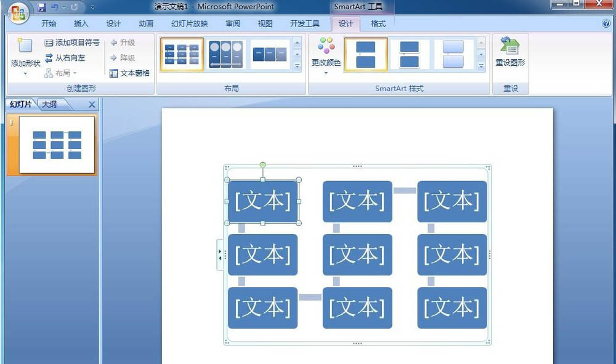Open the 更改颜色 color options
Screen dimensions: 616x364
pyautogui.click(x=326, y=55)
